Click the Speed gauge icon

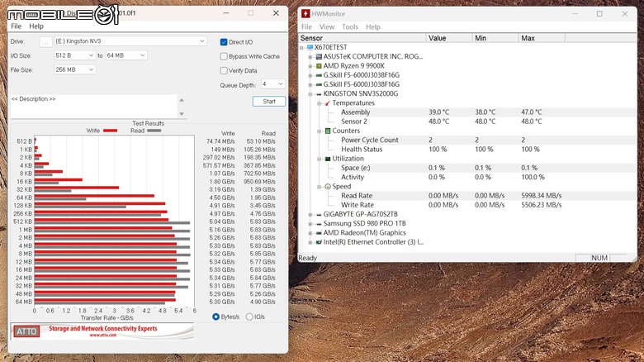tap(328, 186)
